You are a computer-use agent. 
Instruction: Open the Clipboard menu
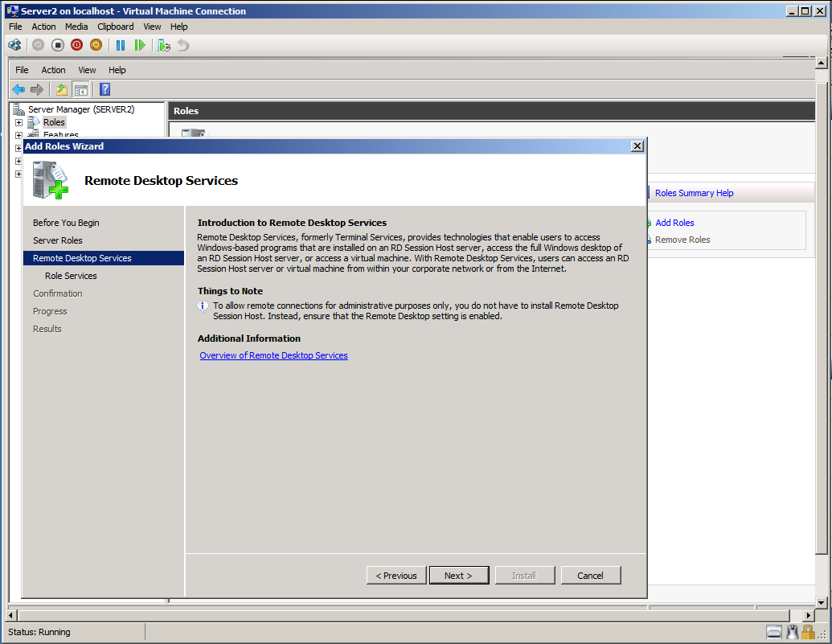116,27
